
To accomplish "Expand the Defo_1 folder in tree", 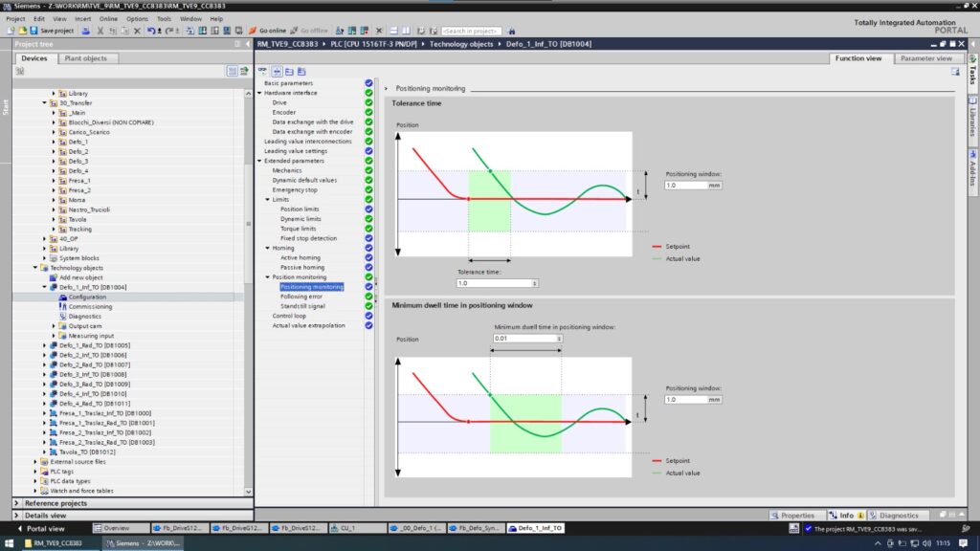I will click(x=54, y=142).
